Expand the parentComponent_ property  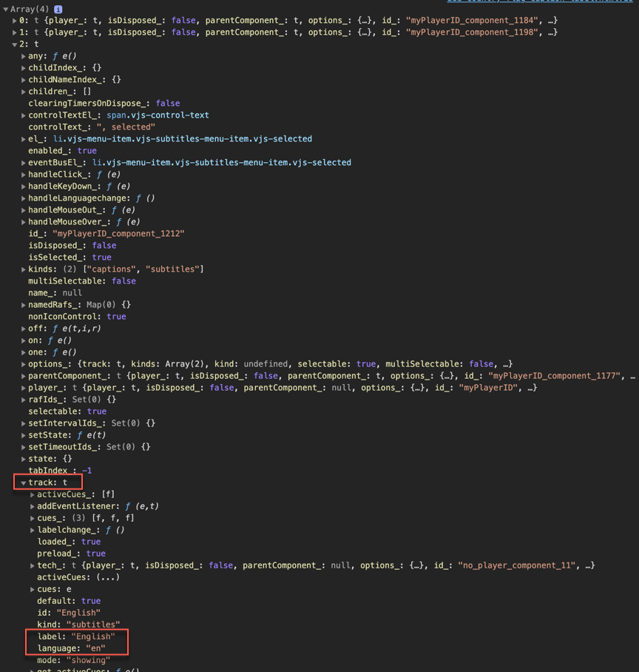(24, 376)
